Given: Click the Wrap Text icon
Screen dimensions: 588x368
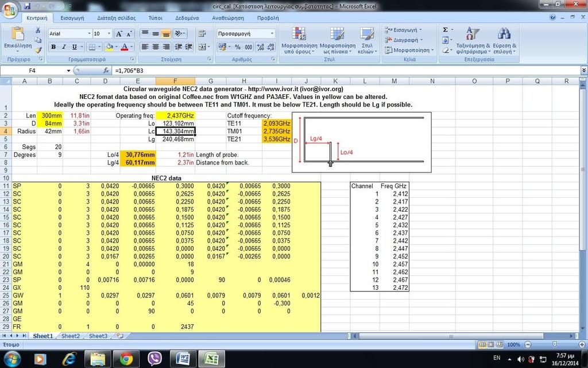Looking at the screenshot, I should 202,33.
